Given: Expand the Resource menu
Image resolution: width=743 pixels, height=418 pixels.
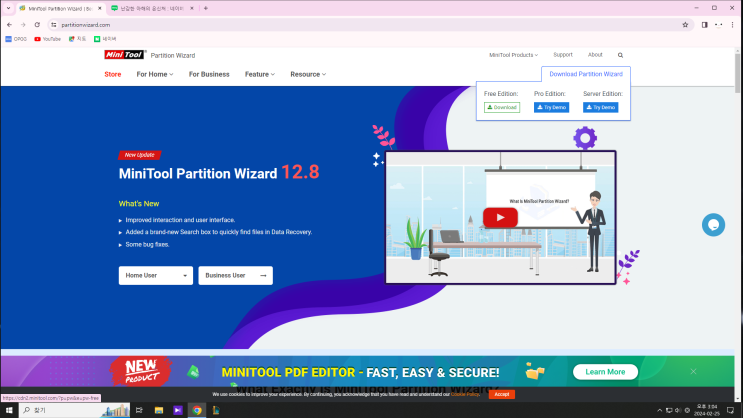Looking at the screenshot, I should pyautogui.click(x=308, y=74).
